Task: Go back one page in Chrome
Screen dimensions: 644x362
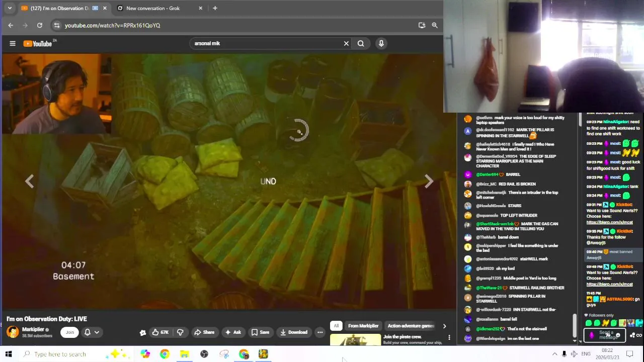Action: click(x=11, y=25)
